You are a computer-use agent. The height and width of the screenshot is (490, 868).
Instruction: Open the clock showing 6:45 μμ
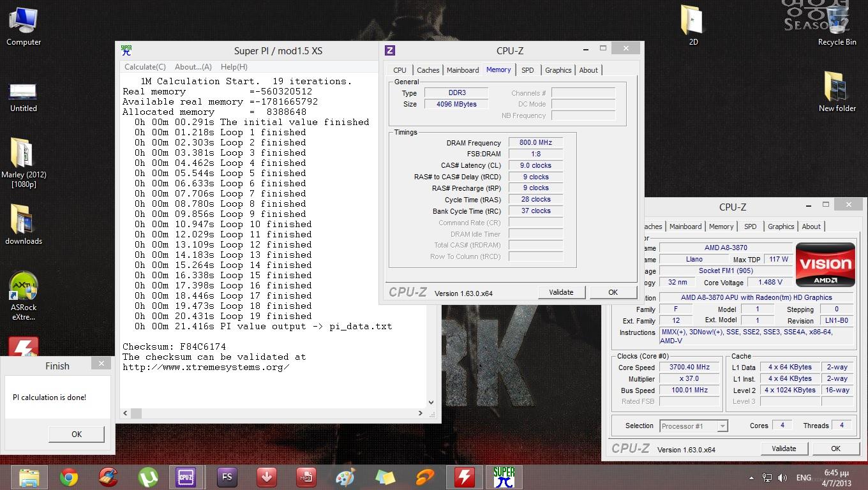tap(836, 477)
